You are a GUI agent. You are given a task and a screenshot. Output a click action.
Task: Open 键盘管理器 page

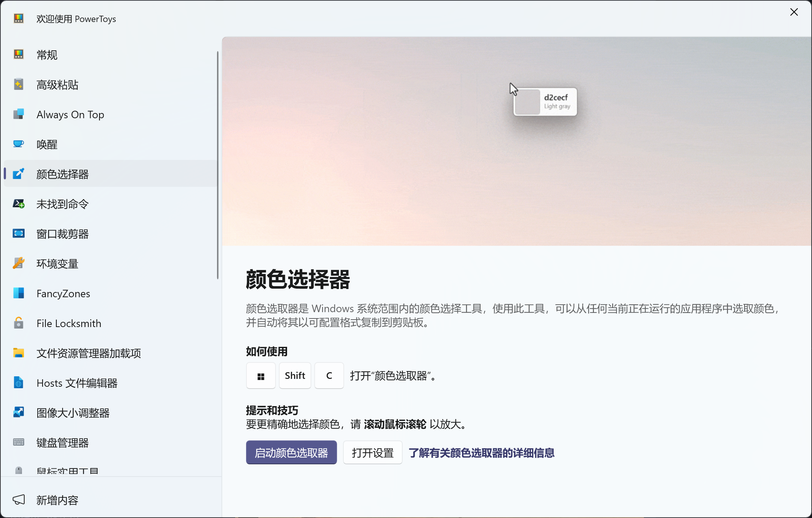(110, 443)
